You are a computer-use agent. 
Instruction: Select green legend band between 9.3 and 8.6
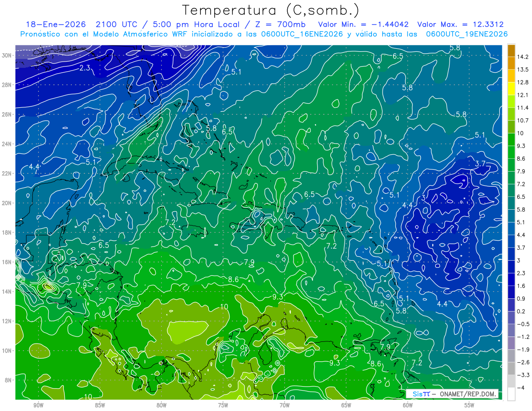pyautogui.click(x=511, y=152)
